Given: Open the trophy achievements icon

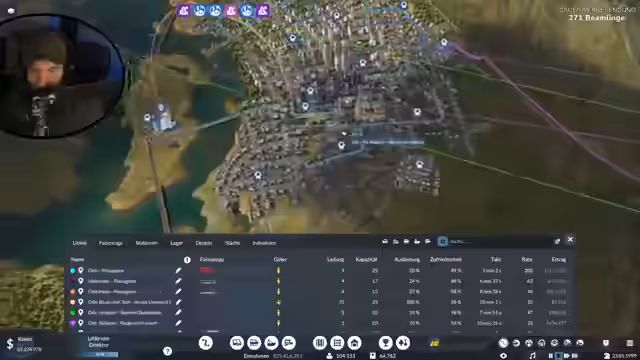Looking at the screenshot, I should (385, 343).
